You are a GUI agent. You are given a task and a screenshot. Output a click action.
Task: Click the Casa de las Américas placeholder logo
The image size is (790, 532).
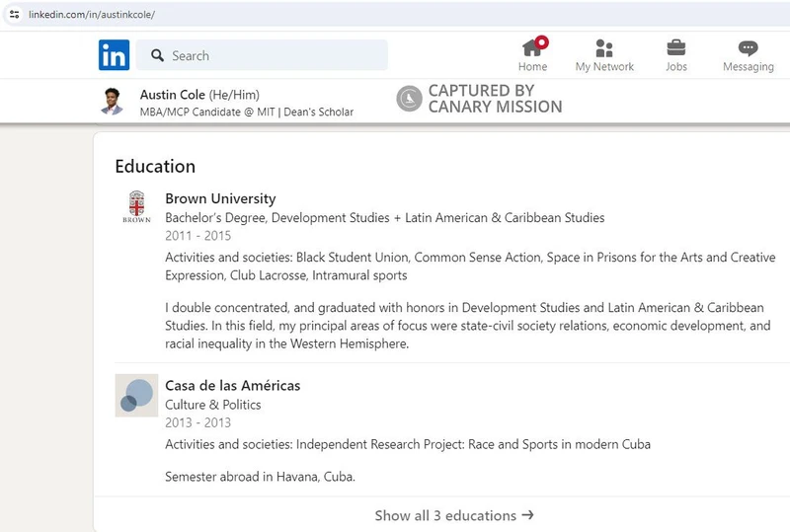point(136,395)
